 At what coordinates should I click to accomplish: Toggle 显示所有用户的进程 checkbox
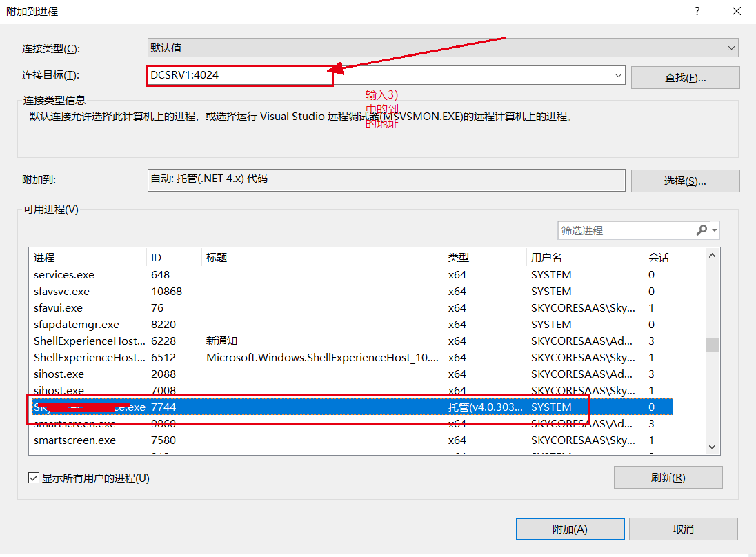(34, 478)
